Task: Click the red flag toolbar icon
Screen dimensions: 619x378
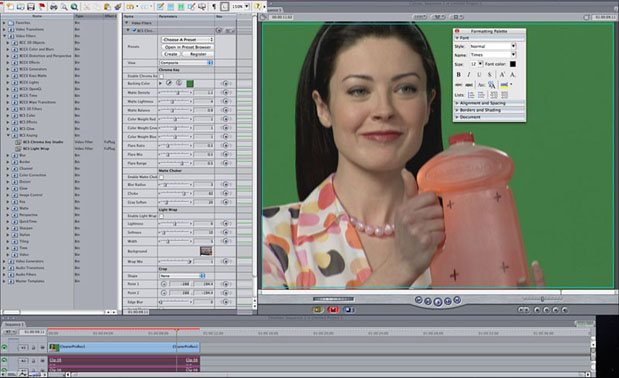Action: [41, 6]
